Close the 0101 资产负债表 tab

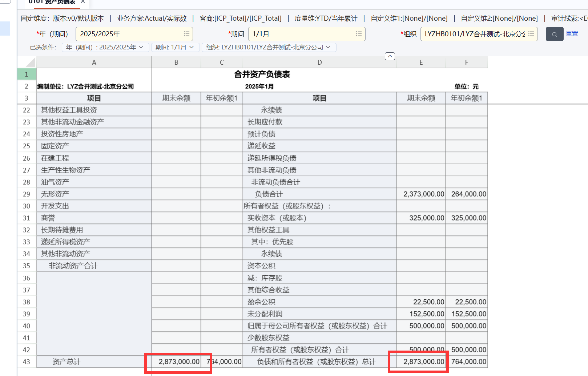[83, 2]
